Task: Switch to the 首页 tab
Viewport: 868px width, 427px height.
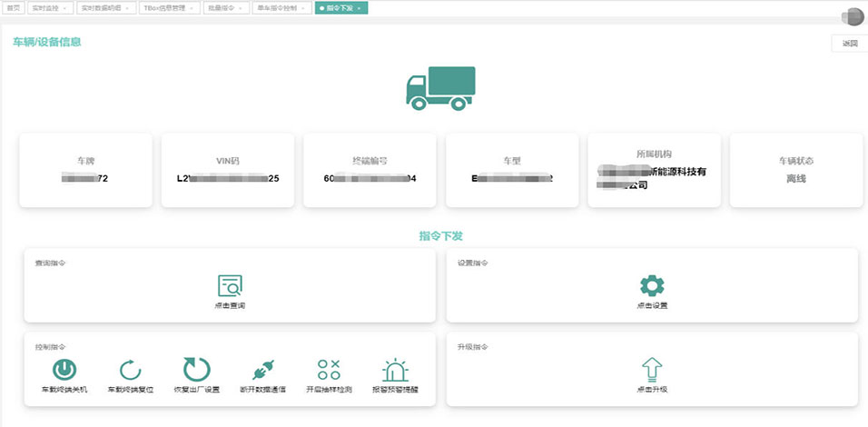Action: pyautogui.click(x=13, y=8)
